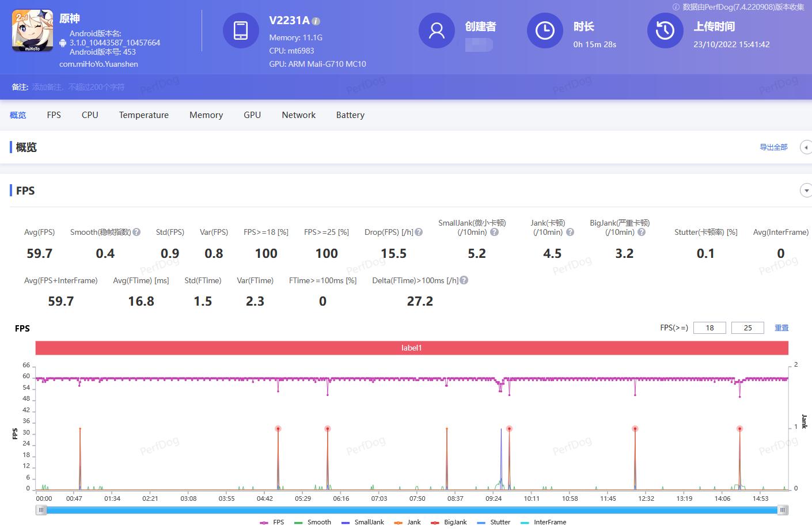This screenshot has width=812, height=529.
Task: Click the Genshin Impact app icon
Action: click(33, 31)
